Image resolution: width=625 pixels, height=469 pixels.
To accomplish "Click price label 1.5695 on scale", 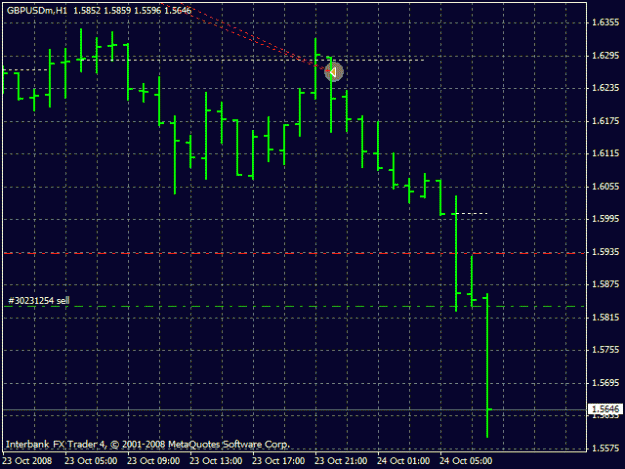I will point(605,383).
